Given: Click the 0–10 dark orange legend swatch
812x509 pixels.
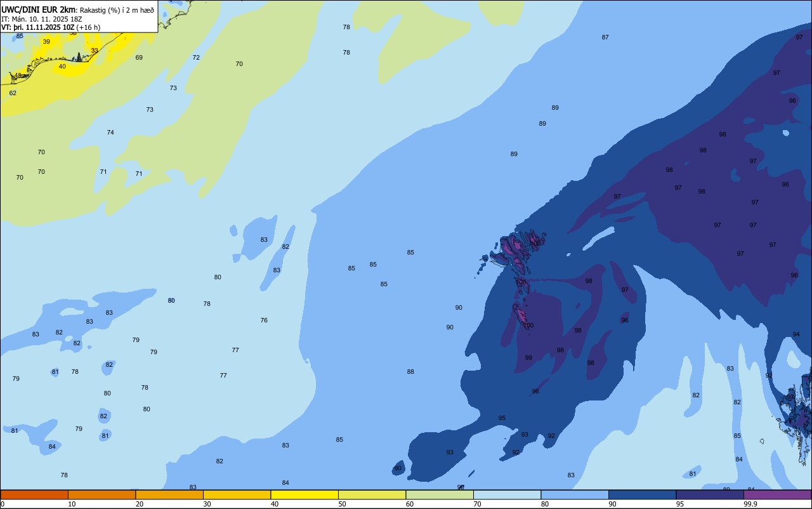Looking at the screenshot, I should tap(34, 494).
